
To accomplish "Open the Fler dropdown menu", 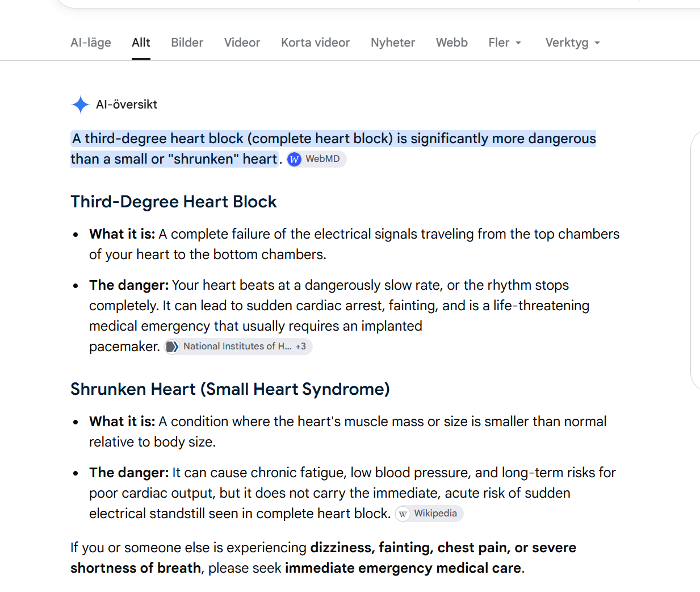I will click(x=505, y=43).
